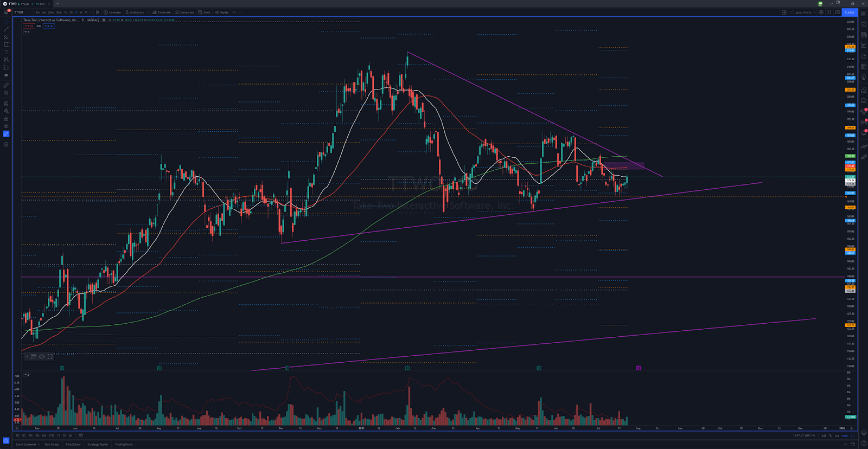Viewport: 868px width, 449px height.
Task: Open the public chats panel
Action: pos(864,90)
